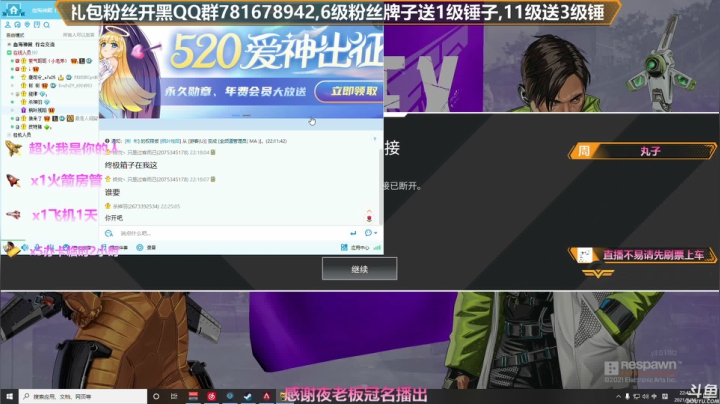The height and width of the screenshot is (404, 720).
Task: Expand the 挂机人员 group
Action: [x=9, y=135]
